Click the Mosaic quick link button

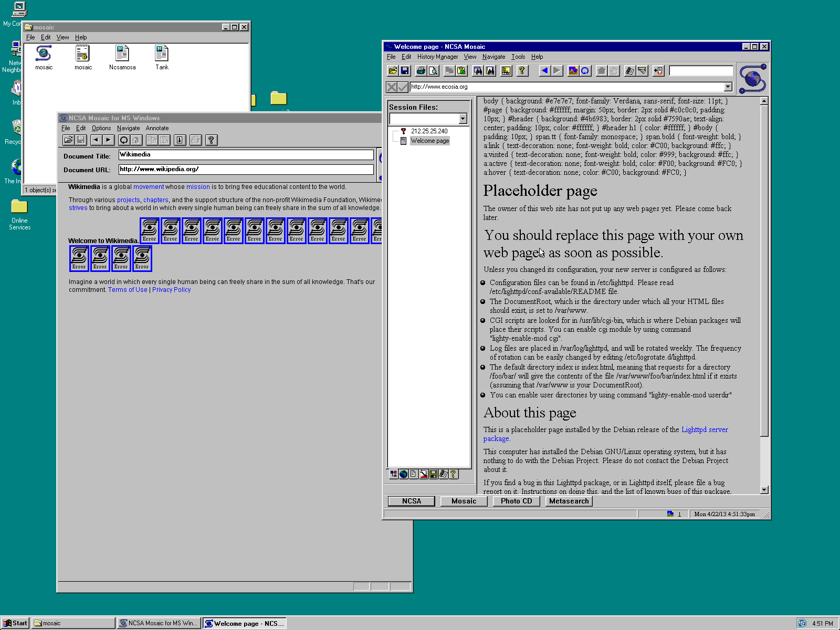(x=464, y=501)
